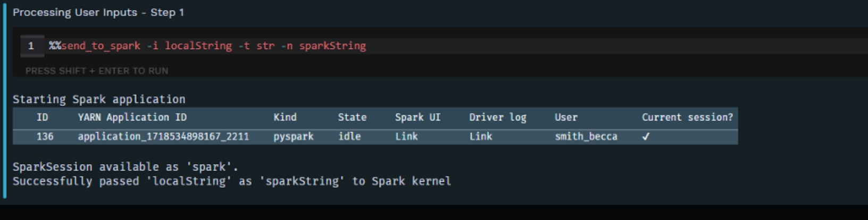Select application_1718534898167_2211 cell

click(163, 136)
